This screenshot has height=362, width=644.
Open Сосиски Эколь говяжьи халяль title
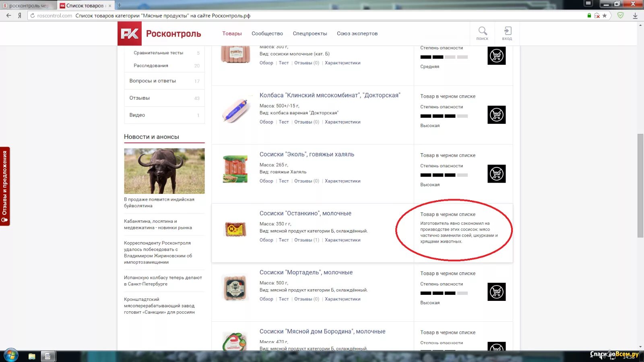(x=307, y=154)
